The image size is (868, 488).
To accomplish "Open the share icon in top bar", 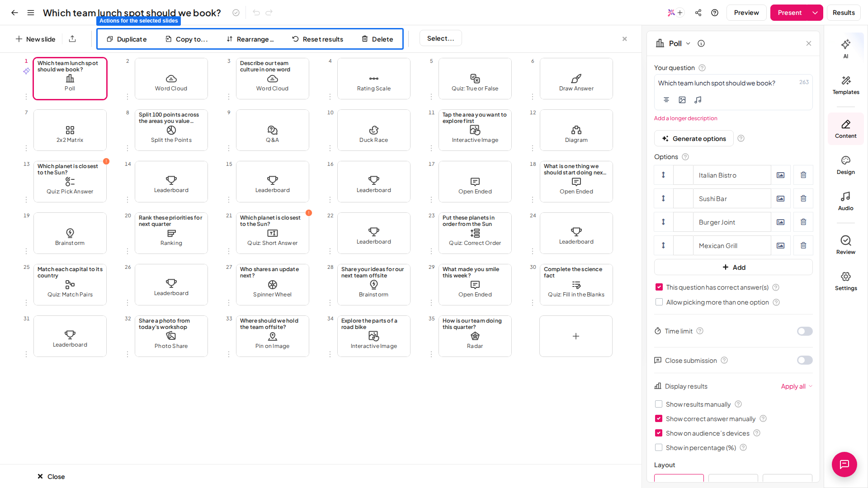I will click(698, 13).
